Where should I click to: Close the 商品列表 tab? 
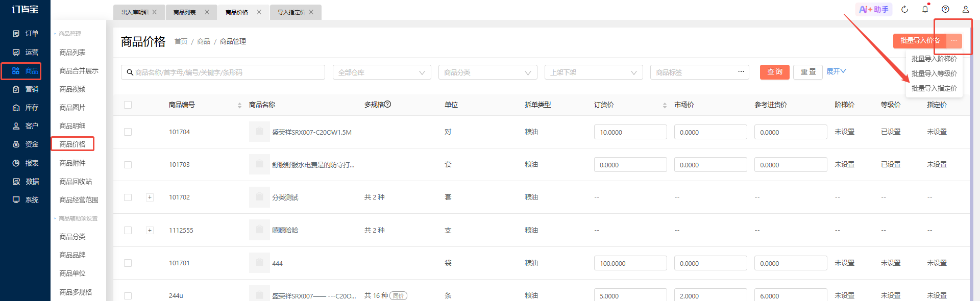207,12
